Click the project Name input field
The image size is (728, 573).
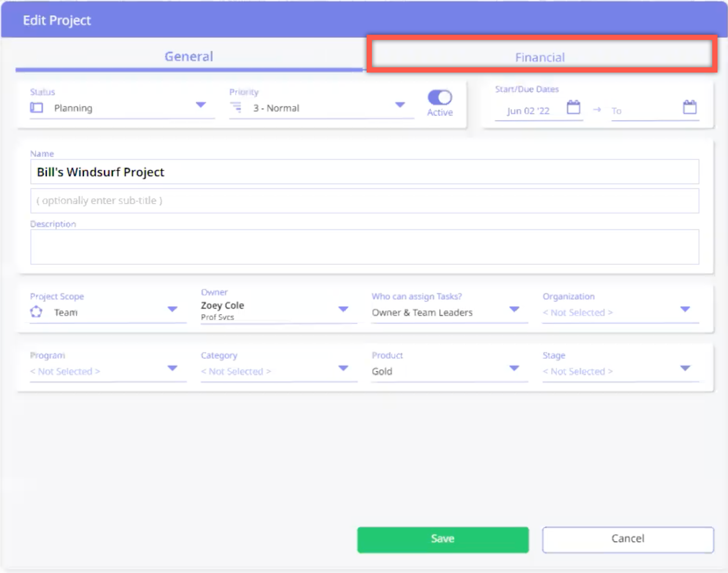pos(365,172)
